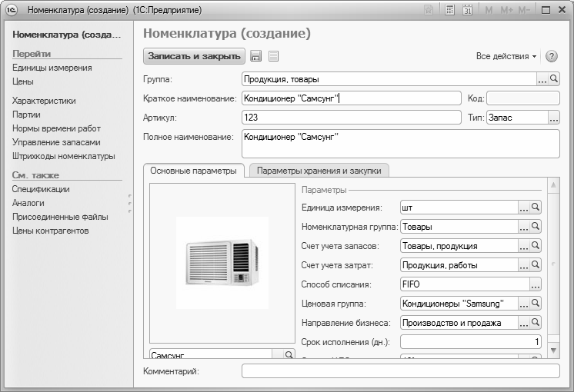Go to Единицы измерения link
This screenshot has height=392, width=574.
click(x=52, y=68)
